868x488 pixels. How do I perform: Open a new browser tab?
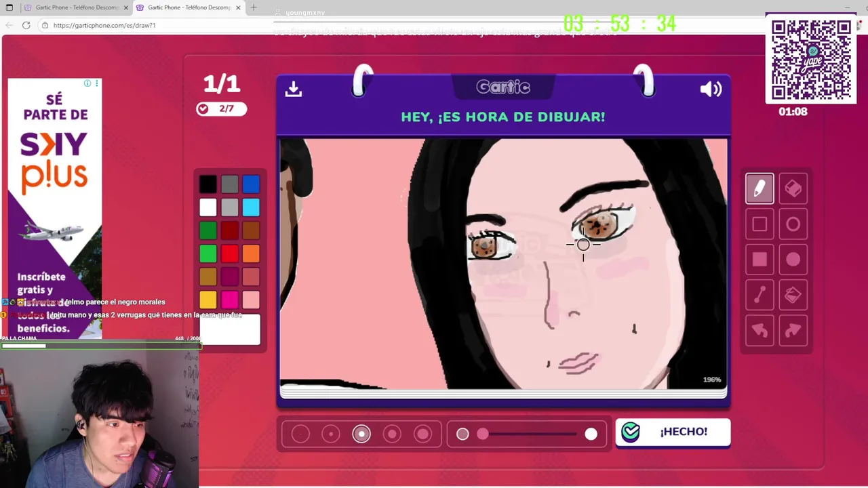tap(254, 7)
